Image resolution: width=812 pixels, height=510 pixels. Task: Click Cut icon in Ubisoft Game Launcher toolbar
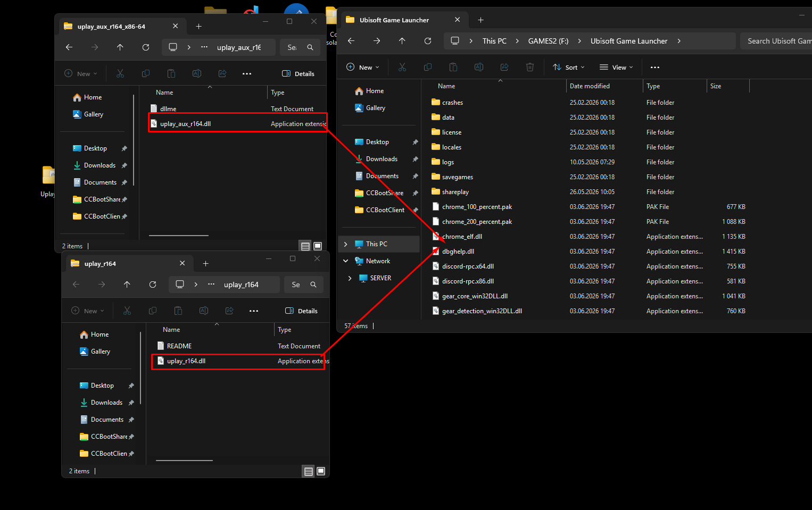(x=402, y=67)
